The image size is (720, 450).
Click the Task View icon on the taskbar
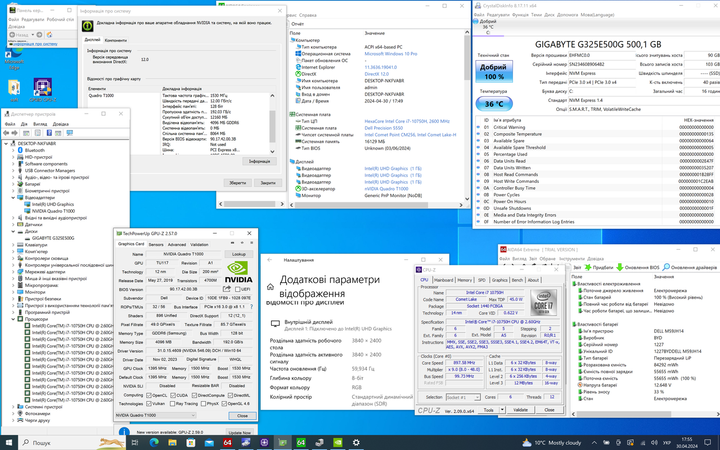tap(135, 442)
